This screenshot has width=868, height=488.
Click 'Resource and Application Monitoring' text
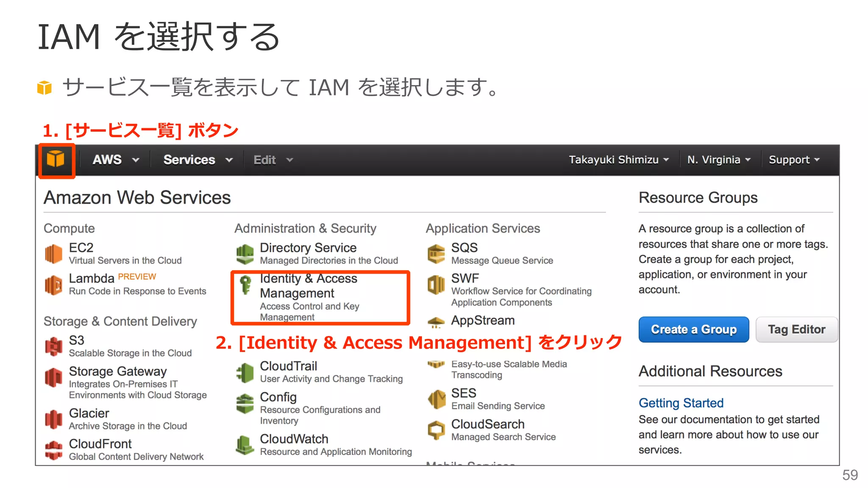click(x=336, y=452)
